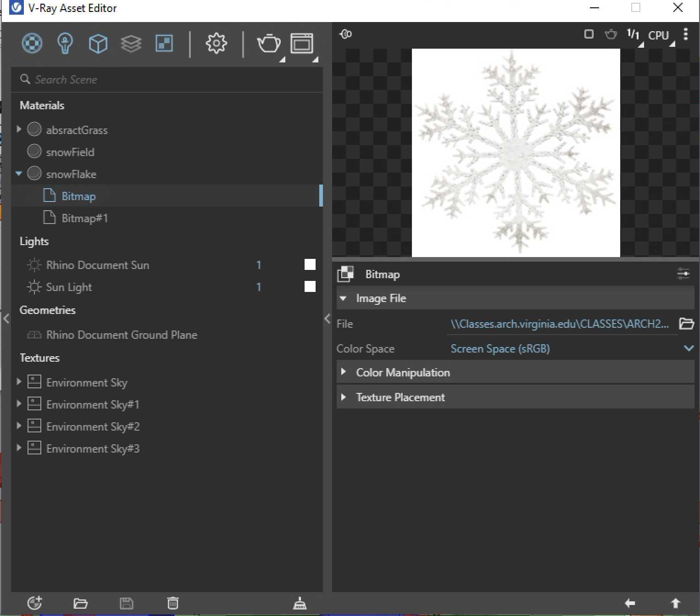Purge unused assets broom icon
The image size is (700, 616).
300,603
